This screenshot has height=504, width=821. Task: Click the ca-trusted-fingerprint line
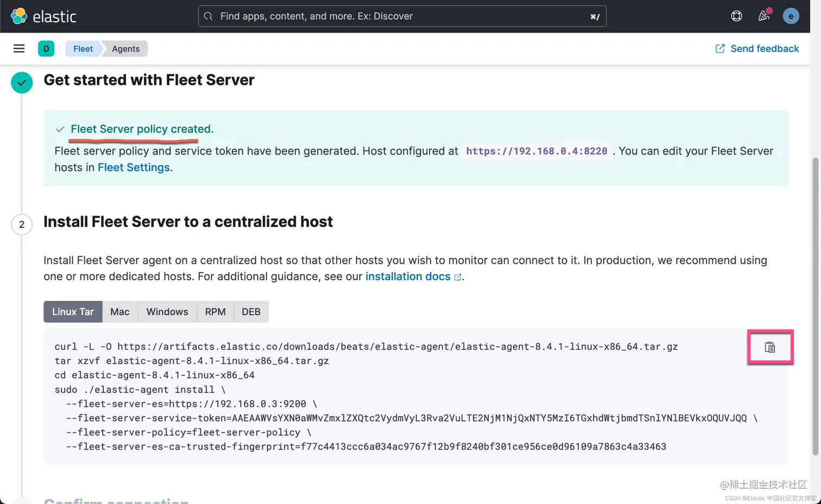click(x=366, y=446)
